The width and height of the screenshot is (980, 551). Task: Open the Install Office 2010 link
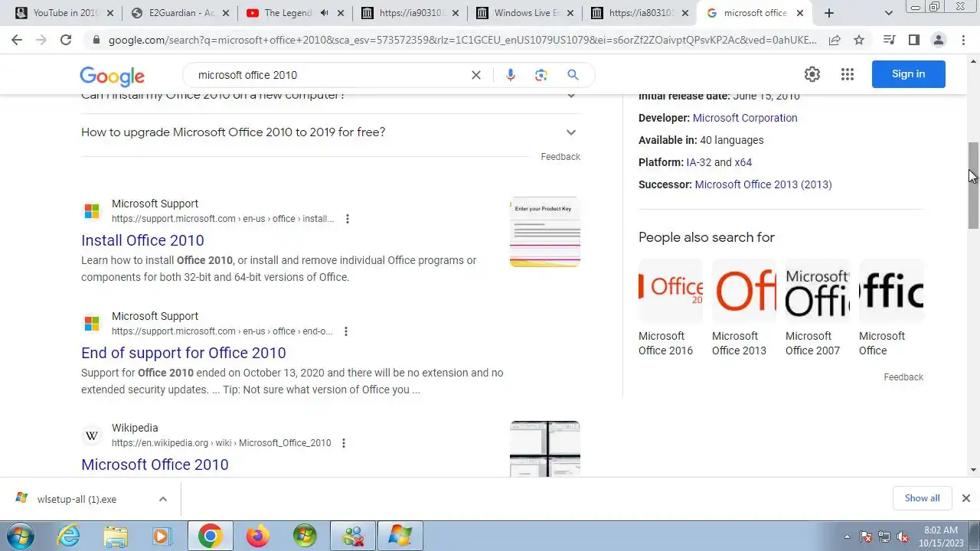coord(142,240)
